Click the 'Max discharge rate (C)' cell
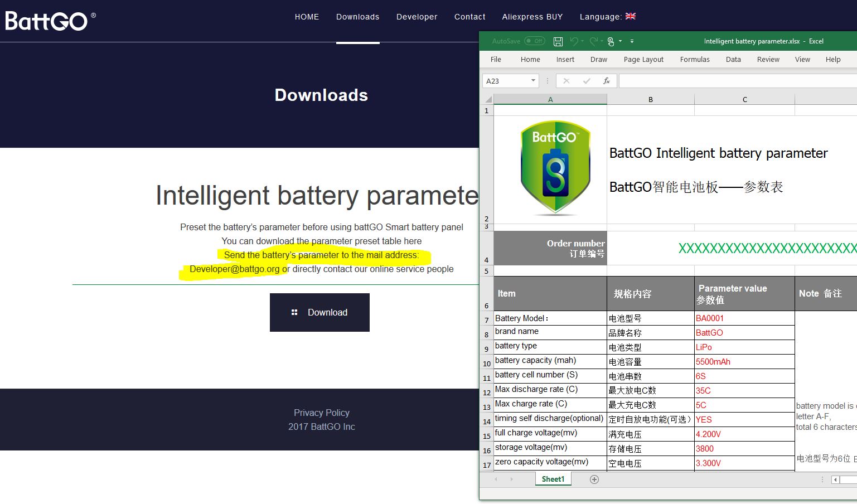 550,391
